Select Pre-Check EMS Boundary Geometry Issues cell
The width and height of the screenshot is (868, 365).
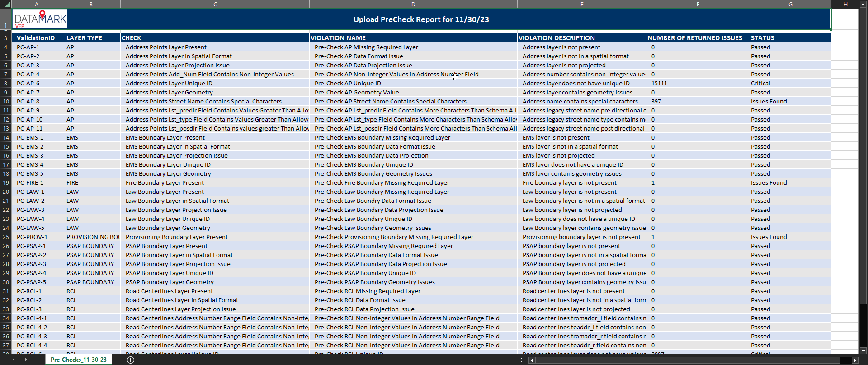click(413, 173)
